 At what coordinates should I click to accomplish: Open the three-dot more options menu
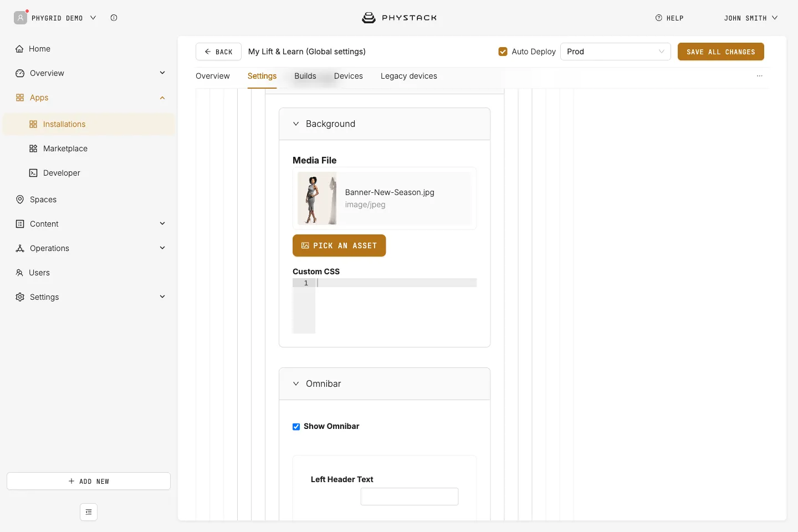760,76
